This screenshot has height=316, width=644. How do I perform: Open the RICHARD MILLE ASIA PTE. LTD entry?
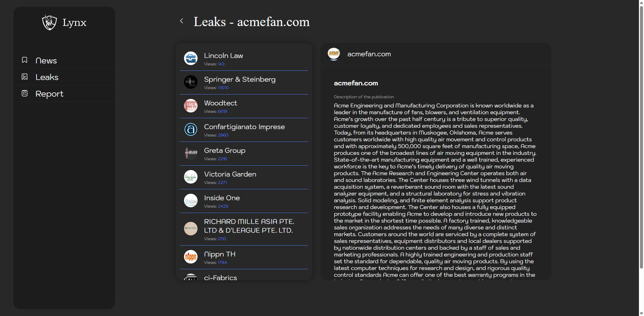[x=249, y=226]
